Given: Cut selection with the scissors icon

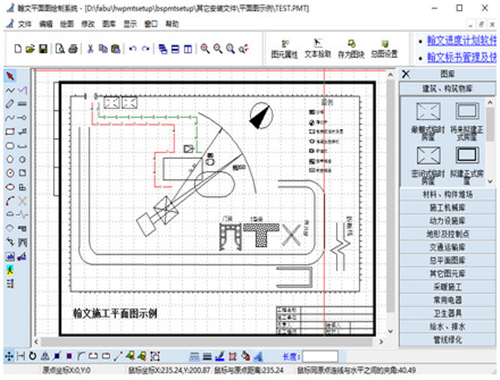Looking at the screenshot, I should click(x=90, y=49).
